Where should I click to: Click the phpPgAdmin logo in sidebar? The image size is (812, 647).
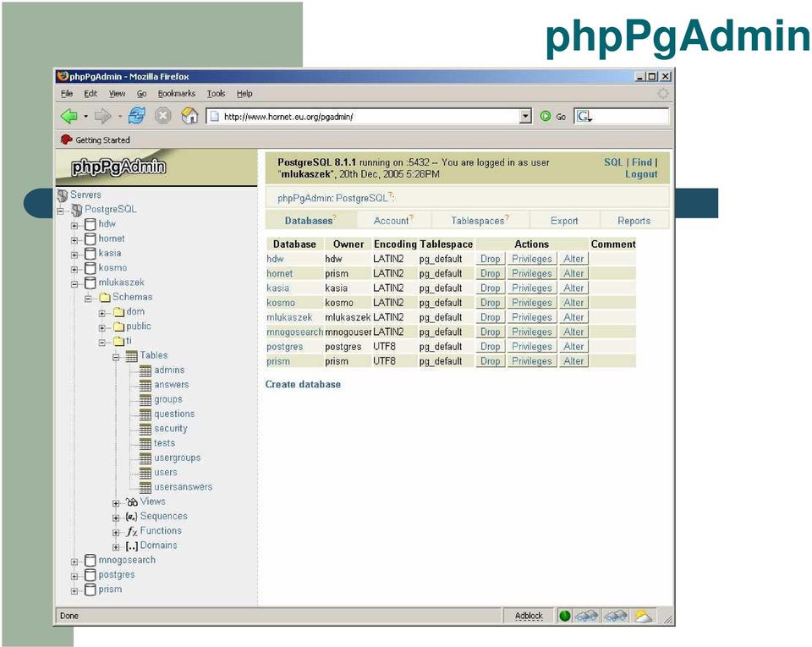118,167
